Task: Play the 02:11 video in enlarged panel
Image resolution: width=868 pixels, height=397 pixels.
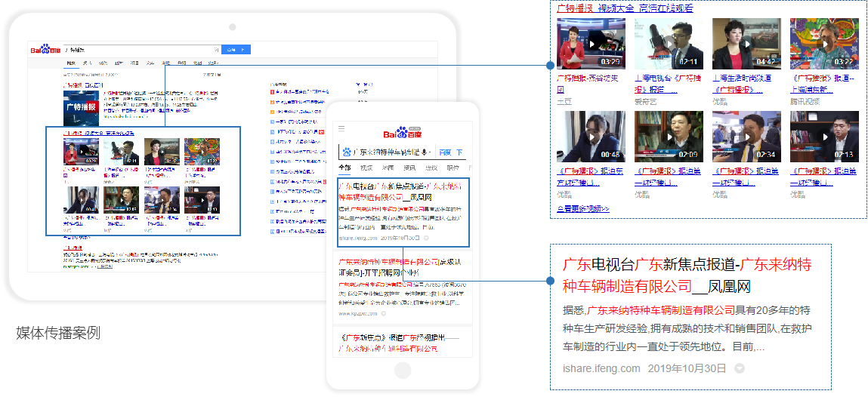Action: [669, 44]
